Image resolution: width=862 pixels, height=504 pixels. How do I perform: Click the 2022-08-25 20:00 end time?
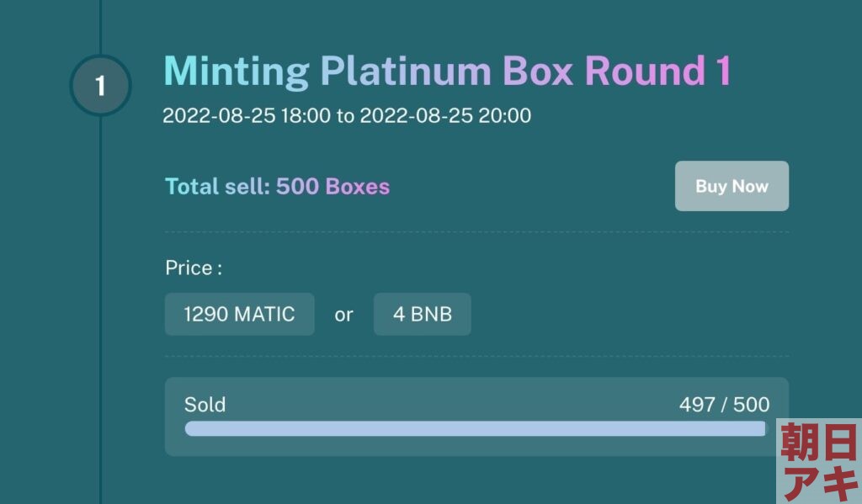445,115
